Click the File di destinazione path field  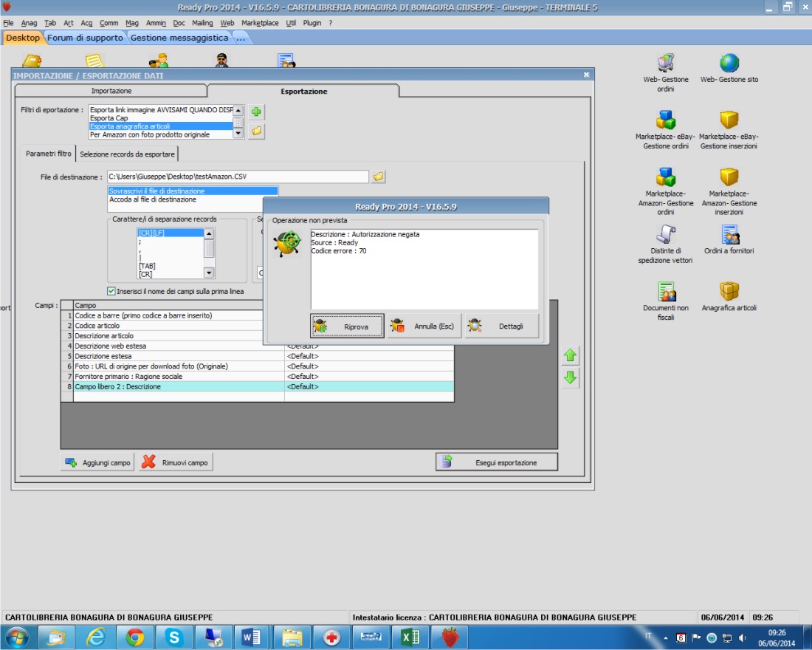click(x=238, y=177)
